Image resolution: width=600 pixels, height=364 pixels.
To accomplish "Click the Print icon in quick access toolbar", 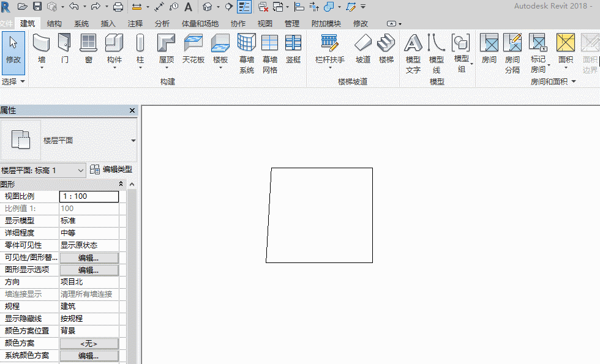I will point(118,6).
